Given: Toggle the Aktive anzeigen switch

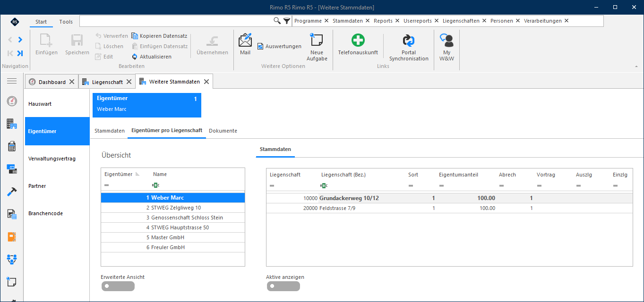Looking at the screenshot, I should pyautogui.click(x=283, y=286).
